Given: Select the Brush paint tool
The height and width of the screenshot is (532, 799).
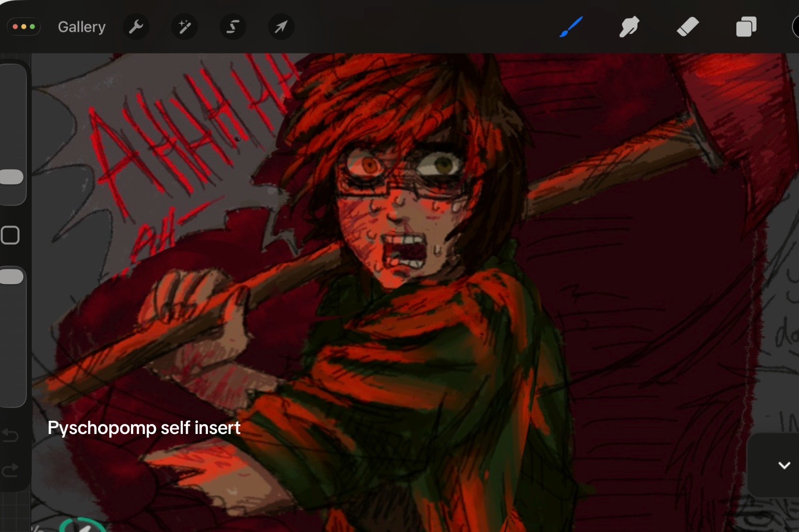Looking at the screenshot, I should [x=571, y=27].
